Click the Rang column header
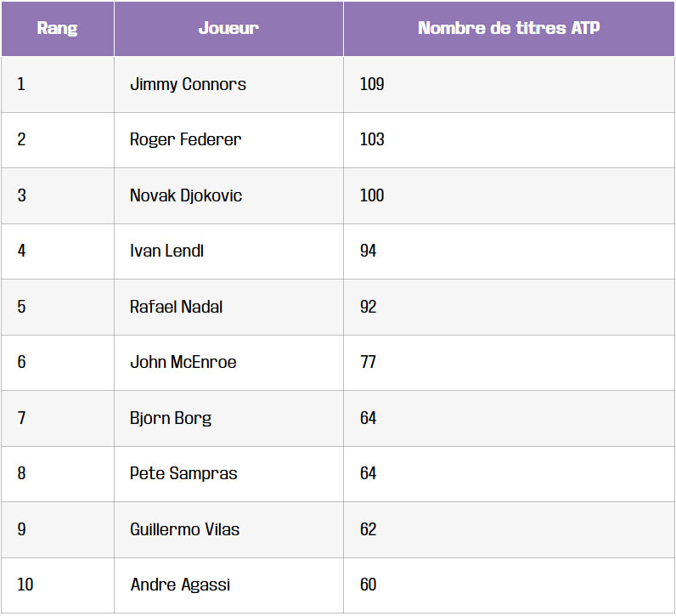The width and height of the screenshot is (676, 616). click(58, 28)
